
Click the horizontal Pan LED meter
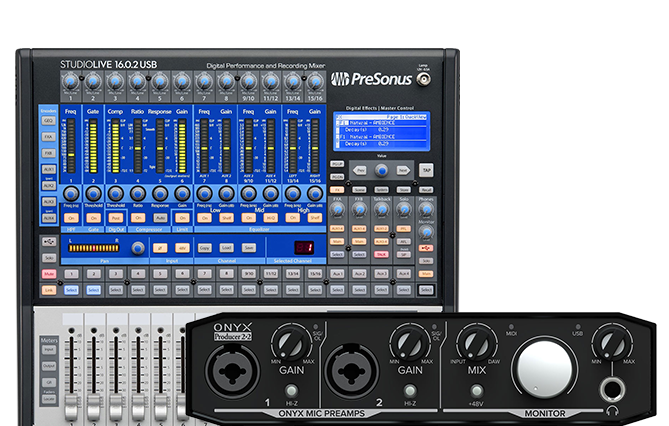(x=93, y=248)
